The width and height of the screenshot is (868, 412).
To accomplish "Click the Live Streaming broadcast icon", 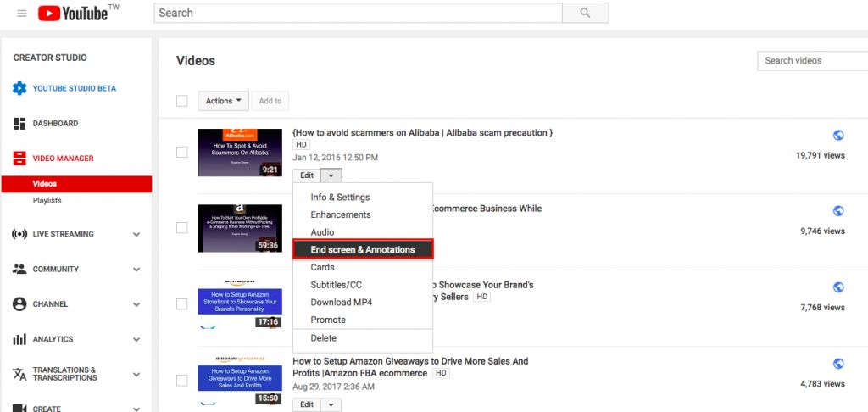I will (x=19, y=234).
